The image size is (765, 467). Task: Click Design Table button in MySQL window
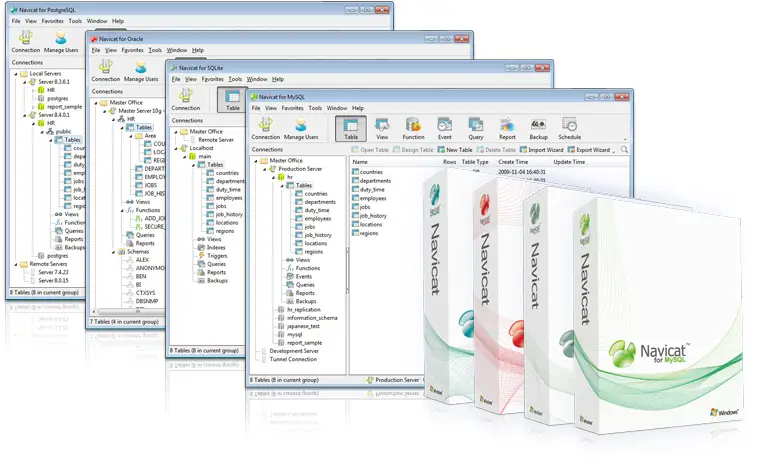tap(413, 150)
